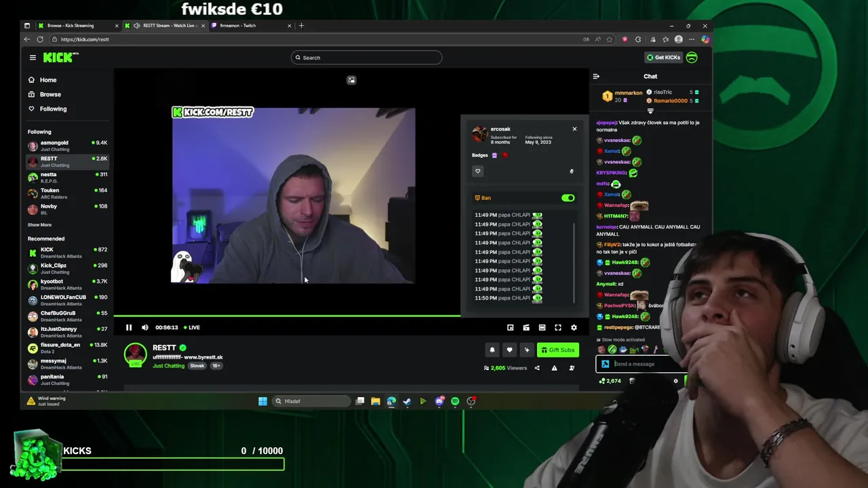
Task: Open Spotify from taskbar
Action: [x=455, y=401]
